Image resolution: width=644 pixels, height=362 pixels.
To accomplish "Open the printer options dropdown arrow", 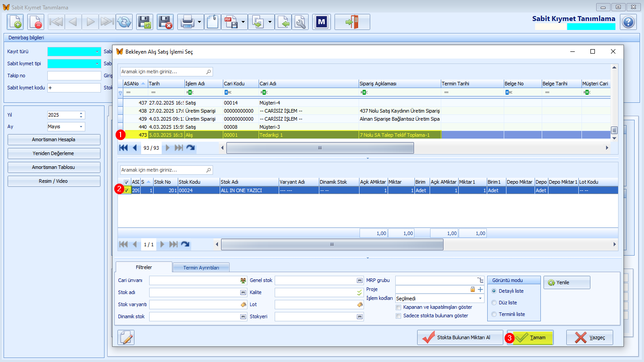I will click(x=199, y=21).
